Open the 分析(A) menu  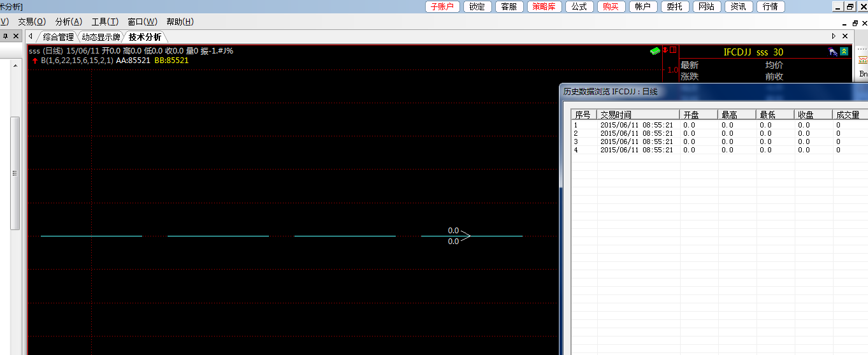coord(68,22)
